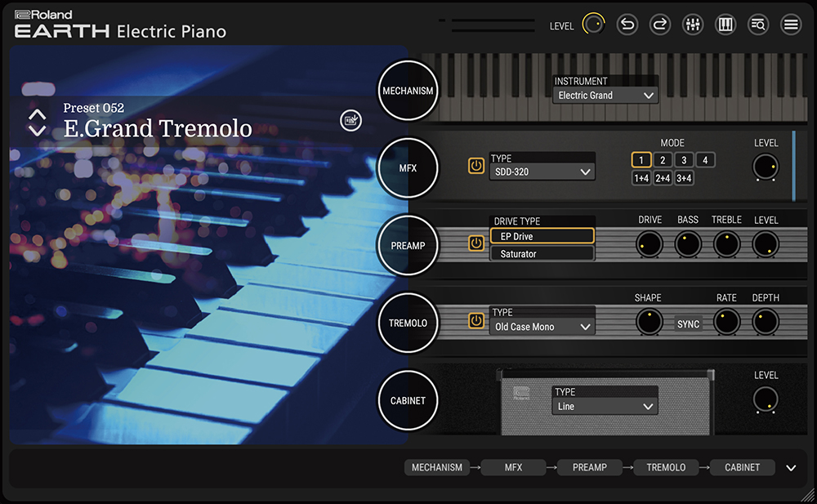Open the preset browser search icon

(758, 25)
